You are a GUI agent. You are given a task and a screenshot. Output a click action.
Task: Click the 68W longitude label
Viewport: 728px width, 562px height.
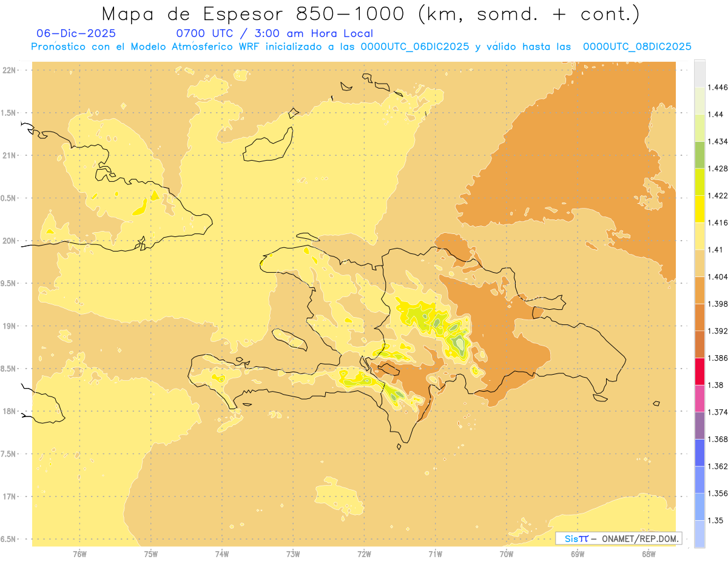(x=648, y=554)
